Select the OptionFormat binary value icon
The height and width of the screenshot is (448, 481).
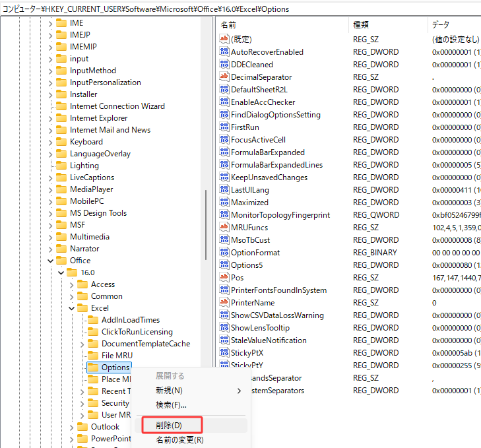coord(224,252)
